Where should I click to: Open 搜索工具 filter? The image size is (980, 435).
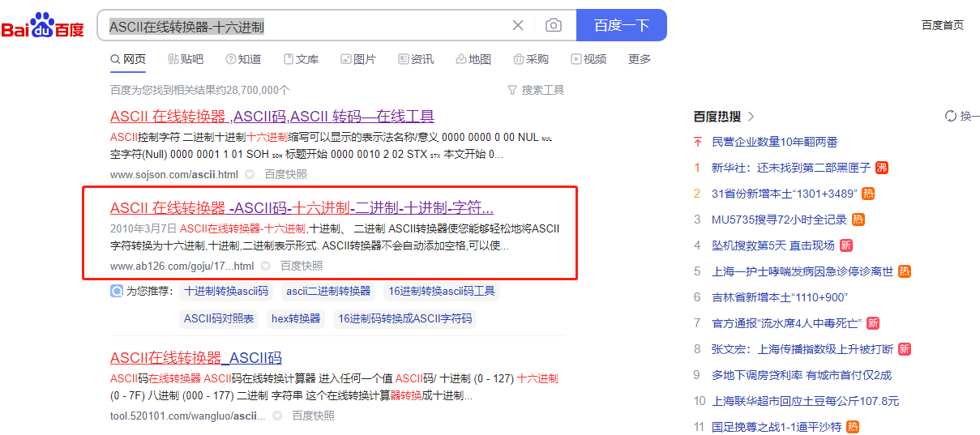point(536,90)
